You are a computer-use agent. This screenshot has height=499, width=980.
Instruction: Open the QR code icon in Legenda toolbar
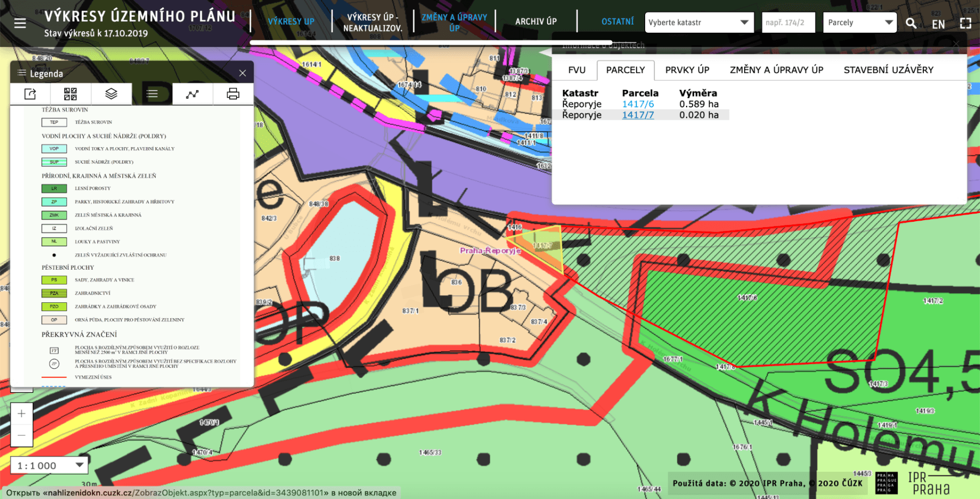[70, 94]
